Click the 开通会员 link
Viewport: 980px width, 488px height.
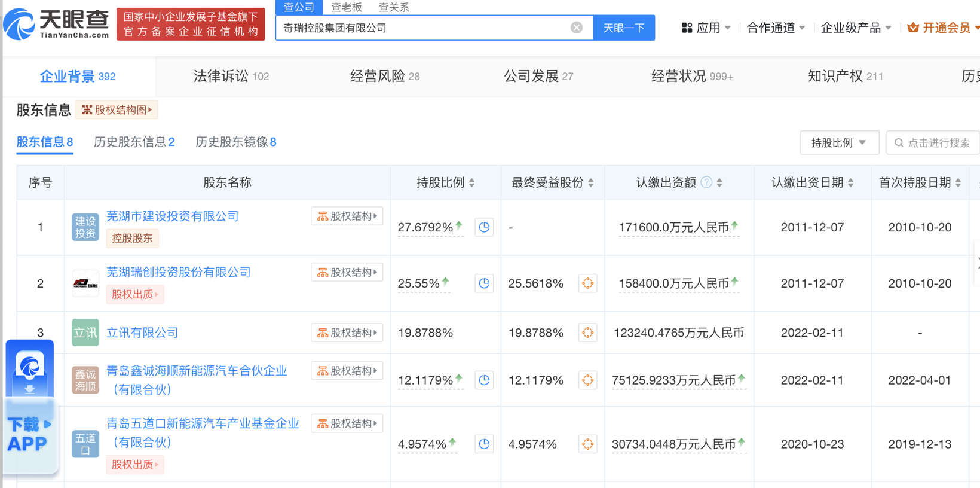[x=947, y=28]
